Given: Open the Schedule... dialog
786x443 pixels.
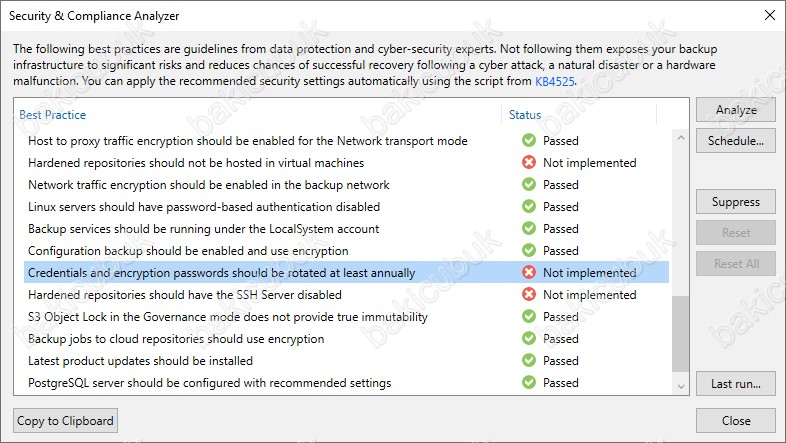Looking at the screenshot, I should click(x=735, y=141).
